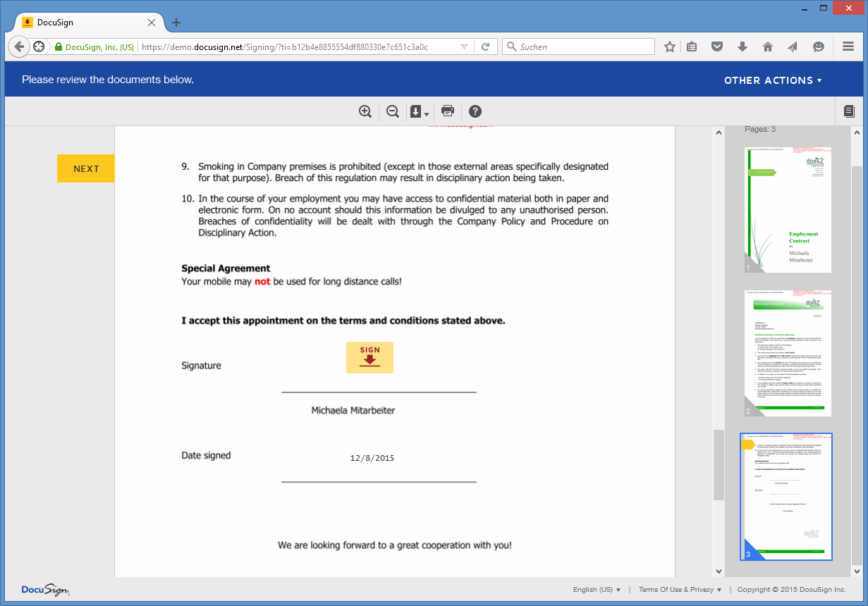The width and height of the screenshot is (868, 606).
Task: Zoom out of the document
Action: (x=393, y=111)
